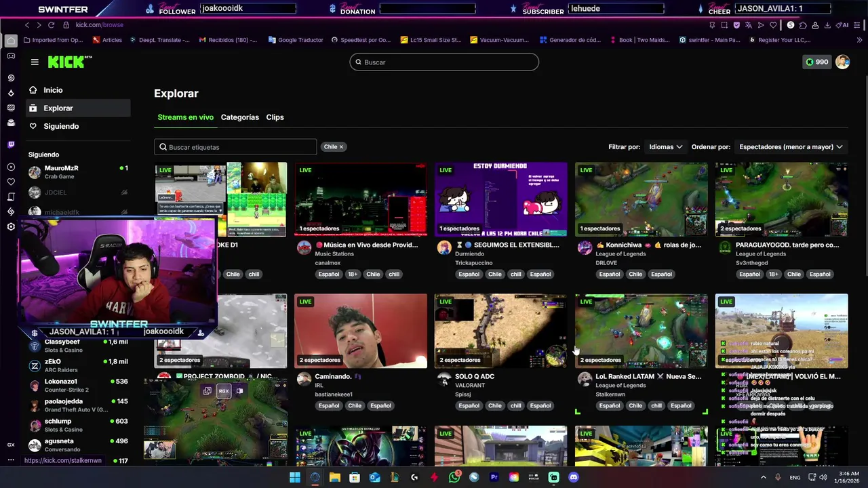Click bastianekeee1 channel avatar

[304, 379]
